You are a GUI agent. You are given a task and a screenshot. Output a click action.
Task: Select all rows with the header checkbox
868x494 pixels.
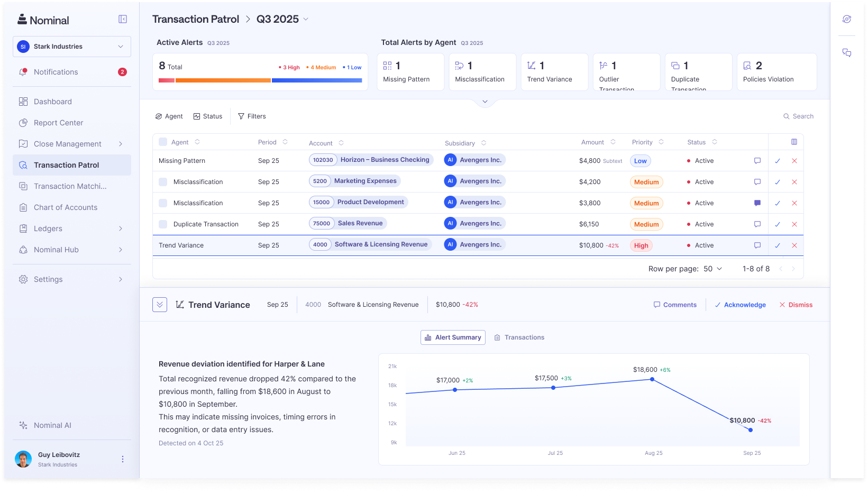(162, 142)
